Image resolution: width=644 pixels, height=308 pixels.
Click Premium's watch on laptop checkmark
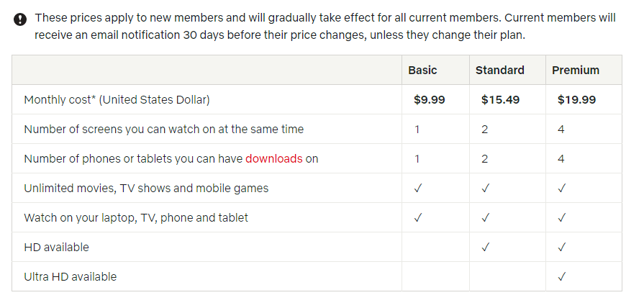[x=561, y=217]
